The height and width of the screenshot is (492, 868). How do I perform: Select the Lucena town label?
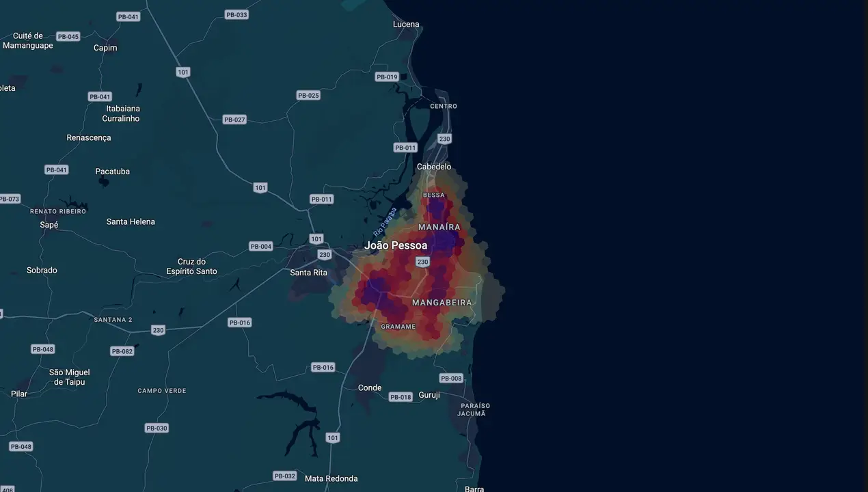(x=406, y=25)
